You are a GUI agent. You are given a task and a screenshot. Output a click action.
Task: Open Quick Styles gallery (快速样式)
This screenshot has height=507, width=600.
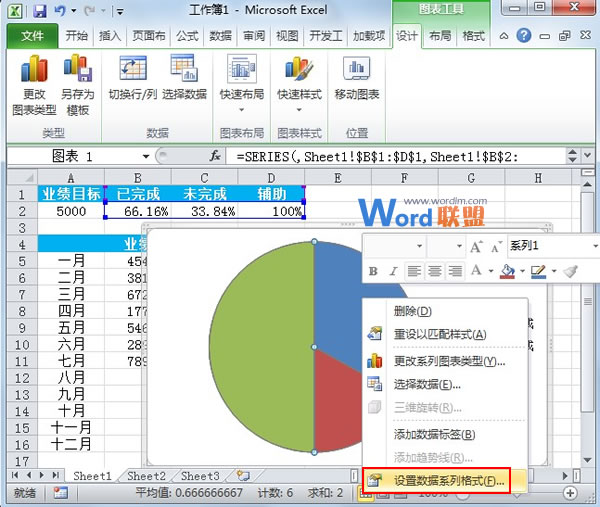coord(299,83)
